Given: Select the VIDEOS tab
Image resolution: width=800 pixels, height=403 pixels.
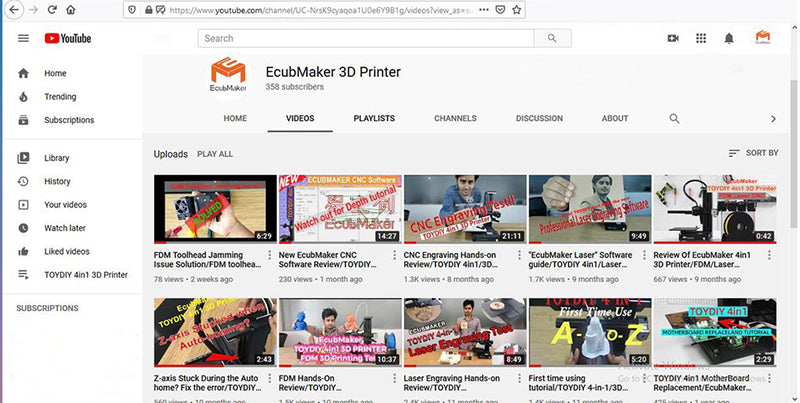Looking at the screenshot, I should 300,118.
